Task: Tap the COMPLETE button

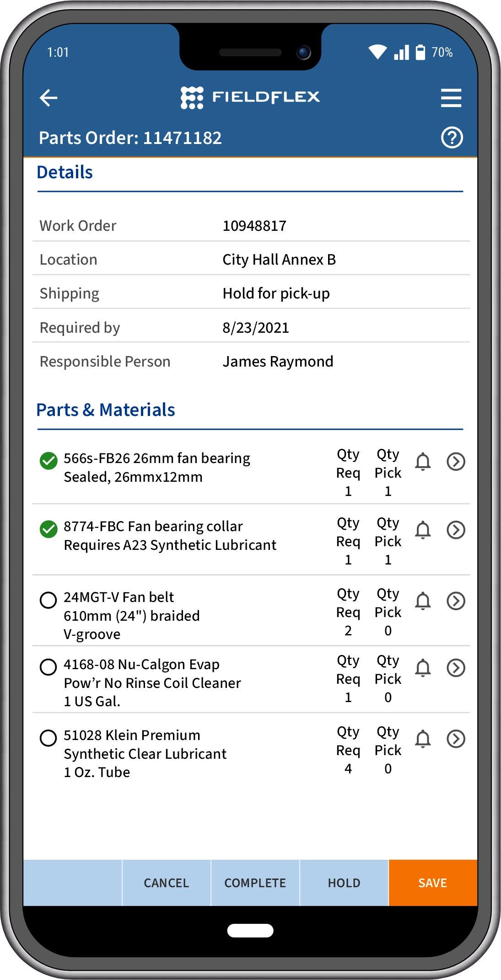Action: point(255,883)
